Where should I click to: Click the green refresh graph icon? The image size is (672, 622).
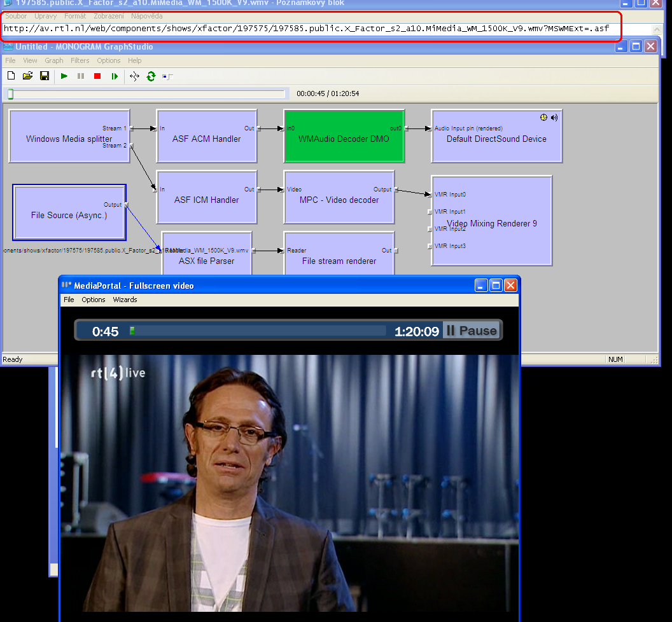tap(151, 76)
